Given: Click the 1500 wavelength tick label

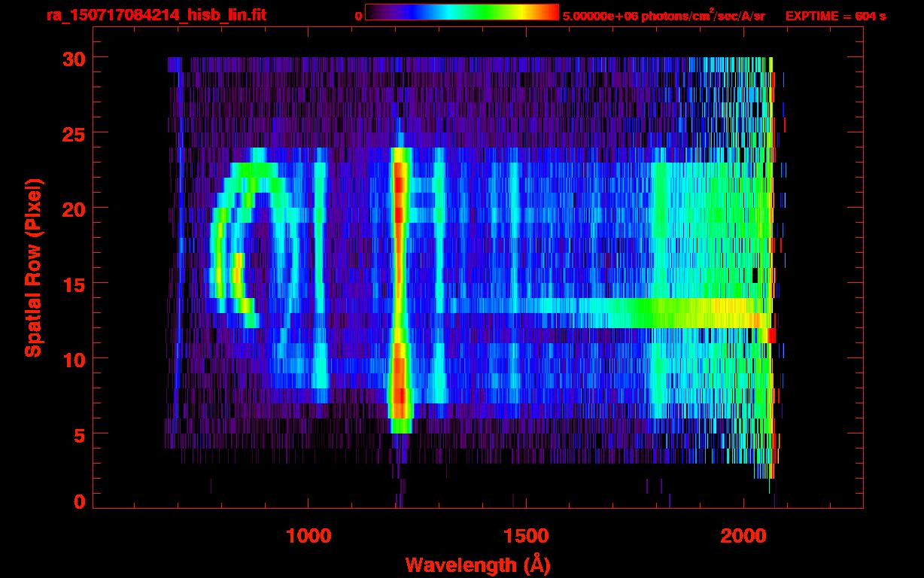Looking at the screenshot, I should pyautogui.click(x=525, y=537).
